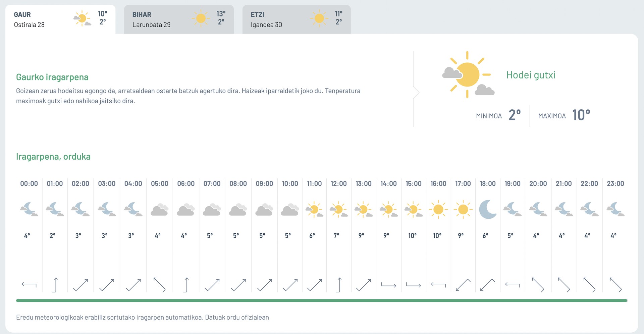
Task: Click the 'Hodei gutxi' label
Action: pyautogui.click(x=531, y=75)
